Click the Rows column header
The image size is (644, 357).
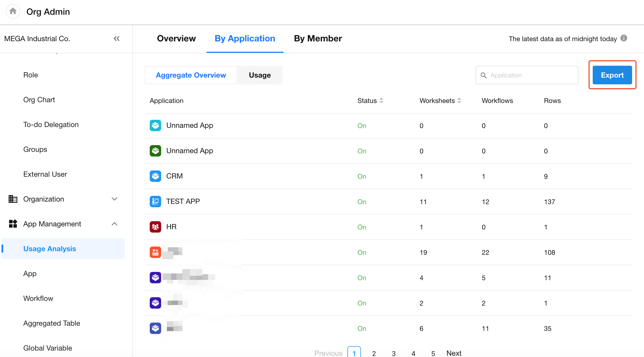[552, 101]
